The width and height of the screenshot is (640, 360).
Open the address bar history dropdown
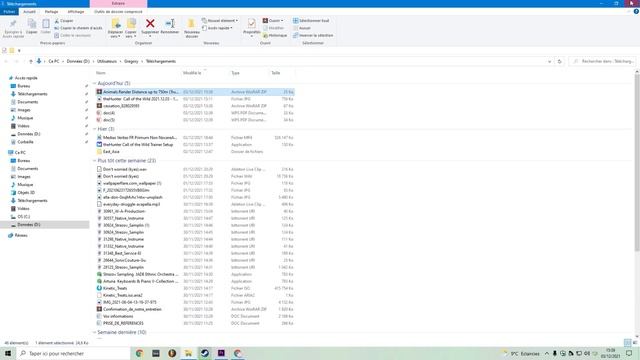pos(549,62)
